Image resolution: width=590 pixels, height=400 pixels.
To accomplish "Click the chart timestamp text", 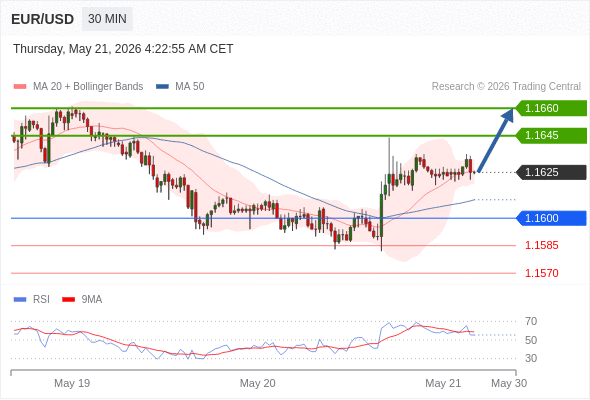I will (123, 49).
